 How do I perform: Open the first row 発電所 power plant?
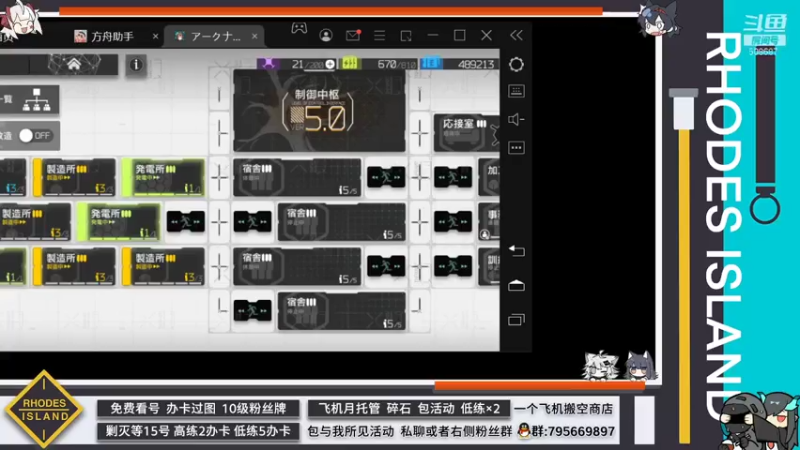tap(163, 177)
